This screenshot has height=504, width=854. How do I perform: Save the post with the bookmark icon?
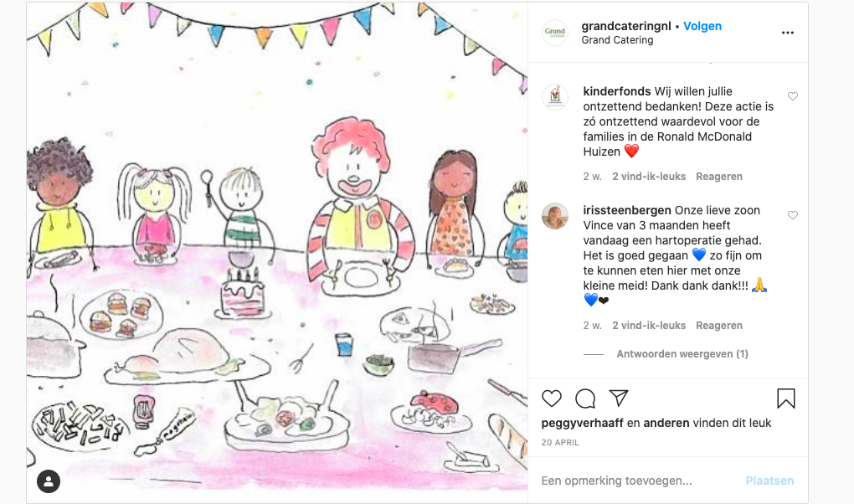pos(786,399)
